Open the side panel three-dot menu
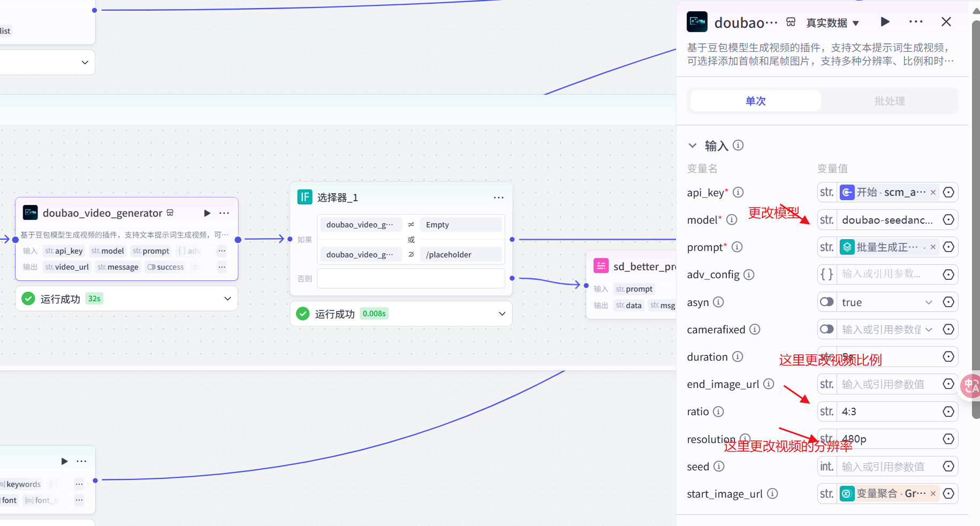980x526 pixels. coord(916,22)
